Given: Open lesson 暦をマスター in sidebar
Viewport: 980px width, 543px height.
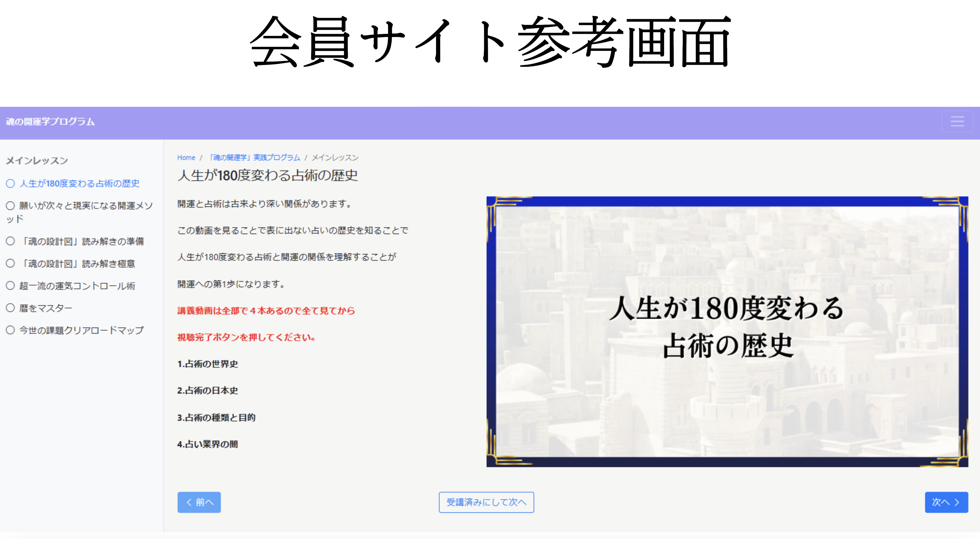Looking at the screenshot, I should (x=46, y=308).
